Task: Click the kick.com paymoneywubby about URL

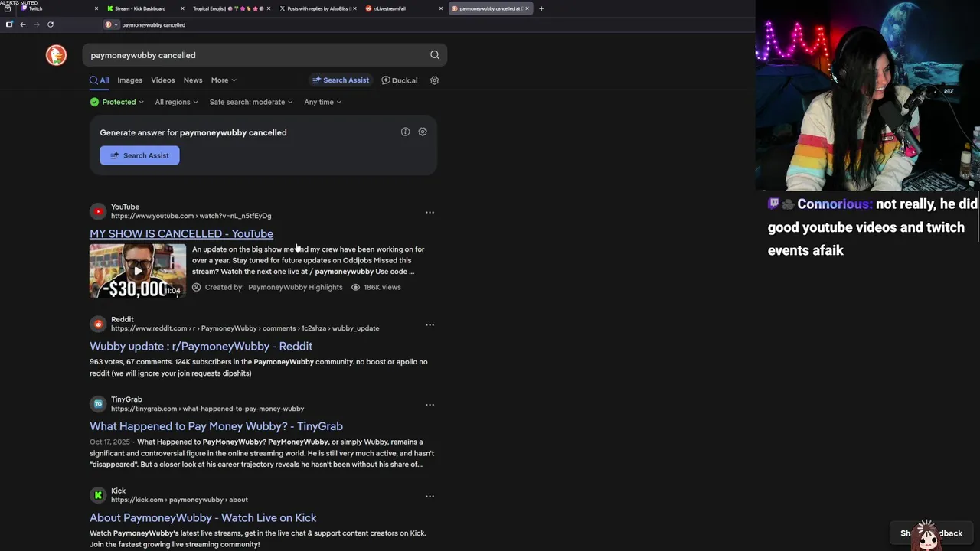Action: pos(179,500)
